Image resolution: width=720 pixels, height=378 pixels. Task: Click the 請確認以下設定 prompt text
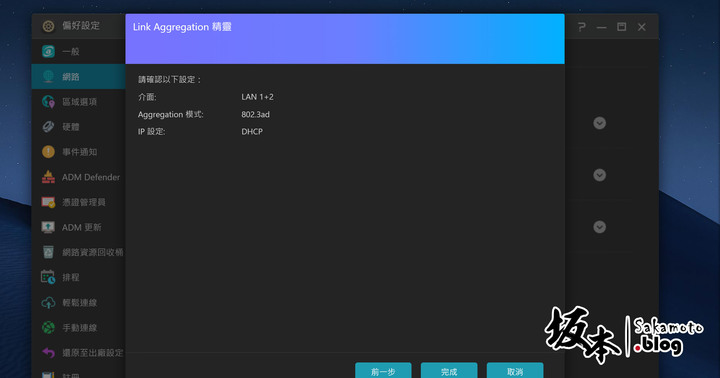169,79
